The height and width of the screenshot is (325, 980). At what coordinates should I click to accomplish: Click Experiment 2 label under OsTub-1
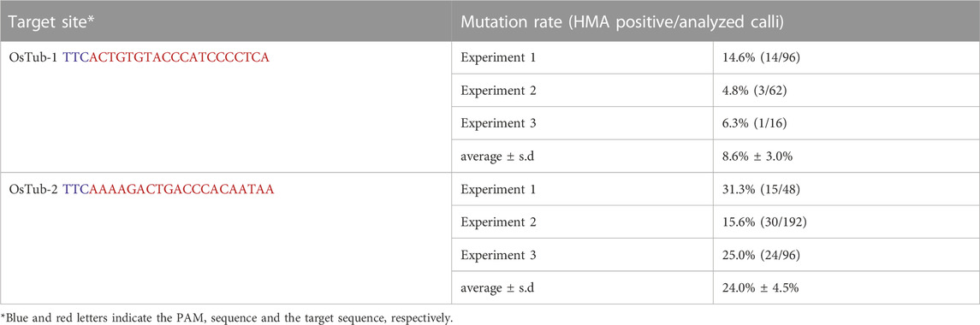click(x=498, y=90)
